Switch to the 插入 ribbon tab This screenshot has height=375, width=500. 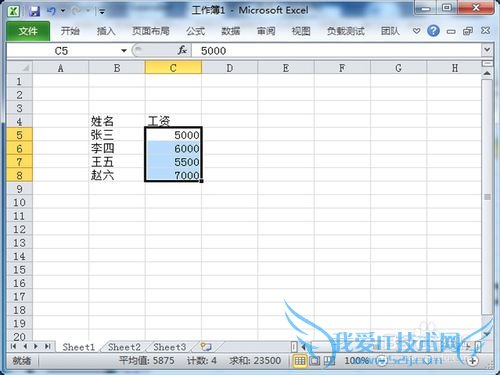click(106, 31)
